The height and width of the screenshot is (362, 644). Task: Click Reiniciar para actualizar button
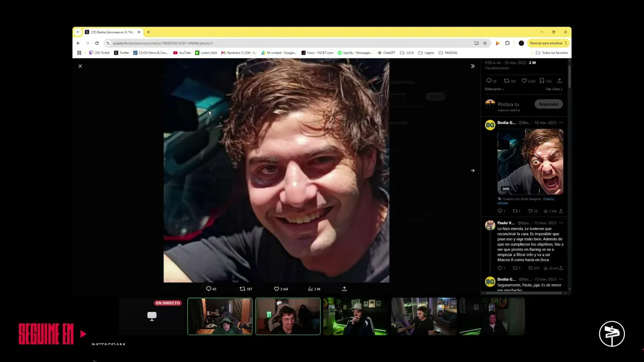click(548, 43)
